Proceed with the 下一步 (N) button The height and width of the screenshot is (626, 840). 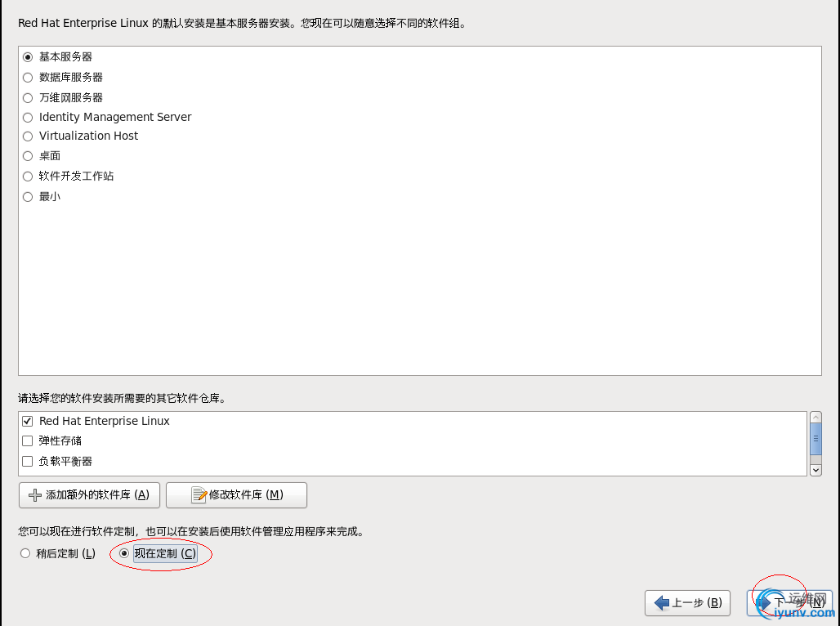coord(789,603)
